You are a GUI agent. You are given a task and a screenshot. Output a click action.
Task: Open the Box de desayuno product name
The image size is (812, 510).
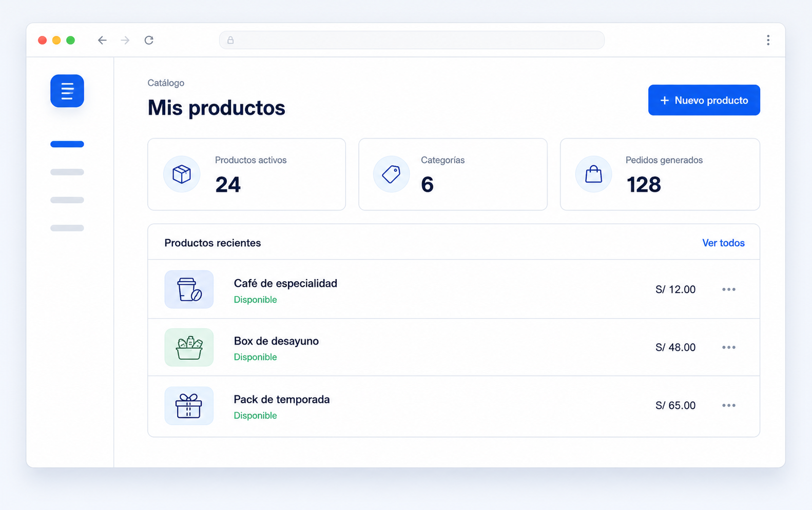[276, 341]
